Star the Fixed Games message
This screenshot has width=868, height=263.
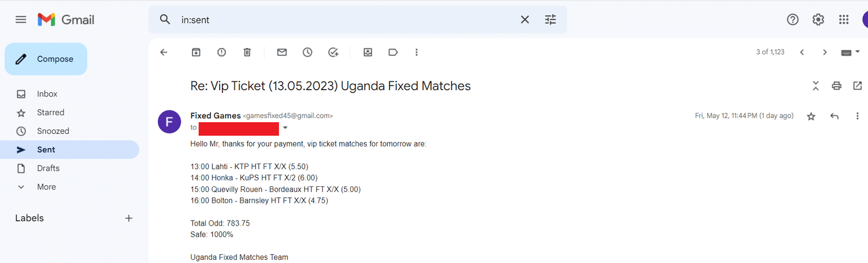(x=811, y=116)
